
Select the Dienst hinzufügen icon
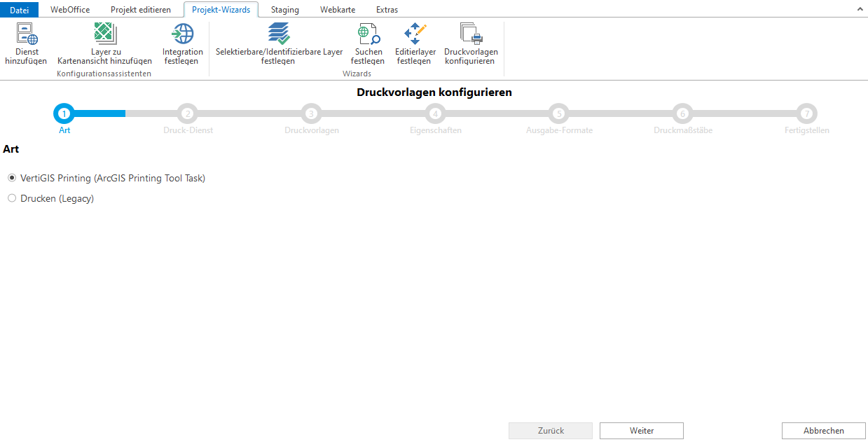[x=26, y=42]
